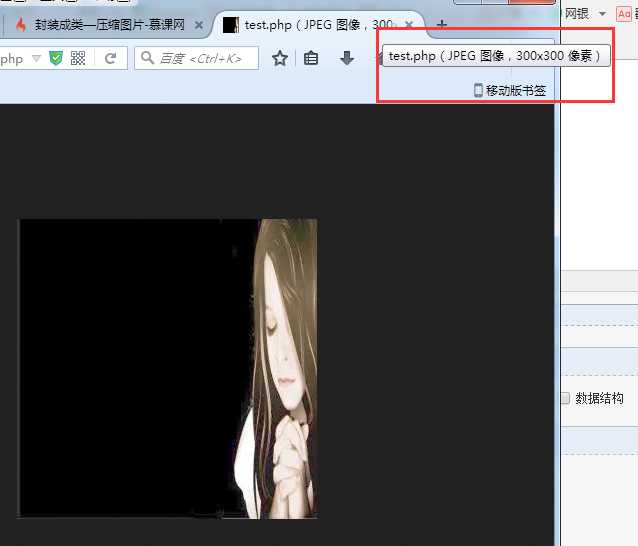The width and height of the screenshot is (638, 546).
Task: Toggle the 数据结构 checkbox
Action: coord(565,398)
